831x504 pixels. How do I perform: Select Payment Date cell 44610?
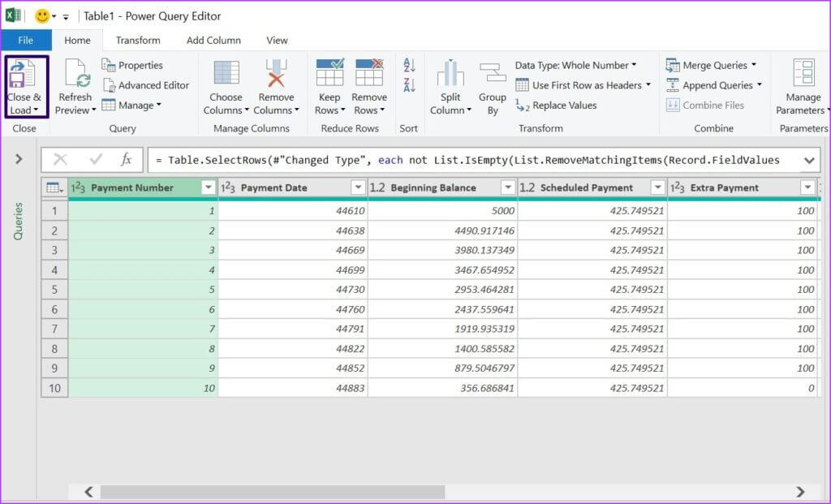coord(293,210)
